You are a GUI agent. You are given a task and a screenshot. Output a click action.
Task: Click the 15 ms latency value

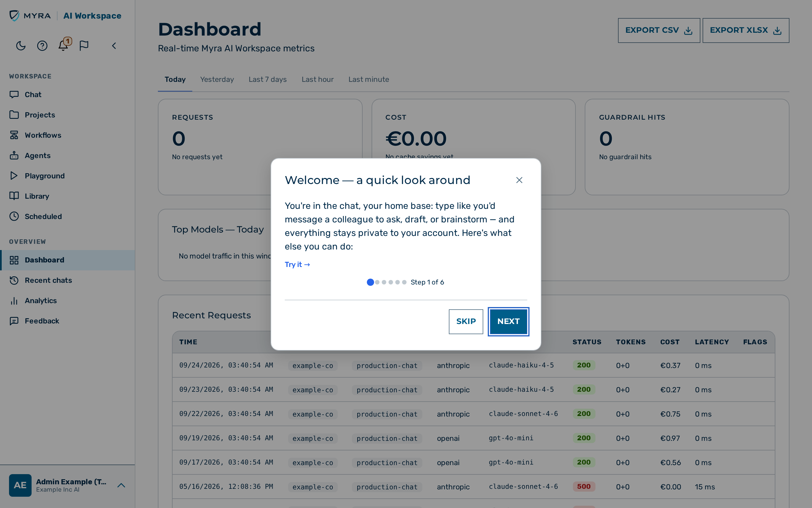coord(705,487)
